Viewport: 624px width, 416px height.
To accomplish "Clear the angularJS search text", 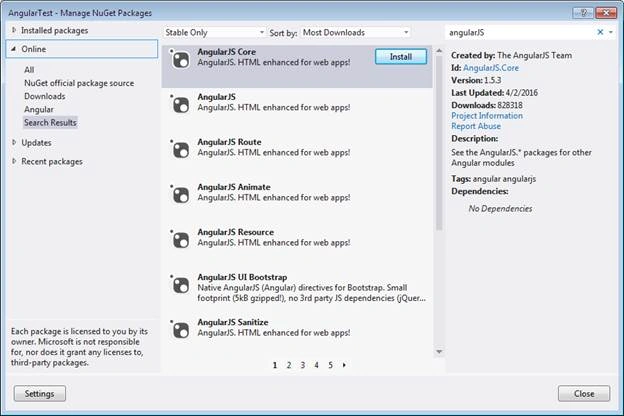I will click(x=600, y=32).
